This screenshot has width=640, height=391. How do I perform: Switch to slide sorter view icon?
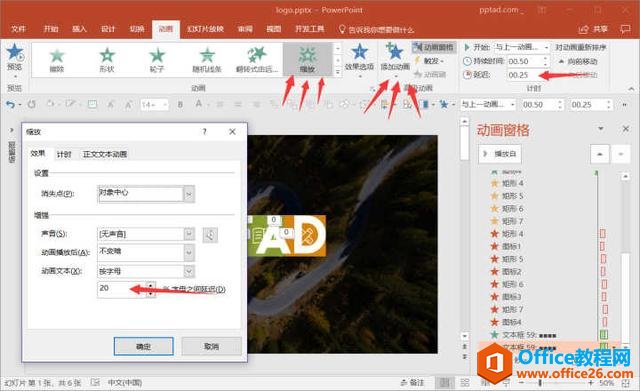click(464, 383)
